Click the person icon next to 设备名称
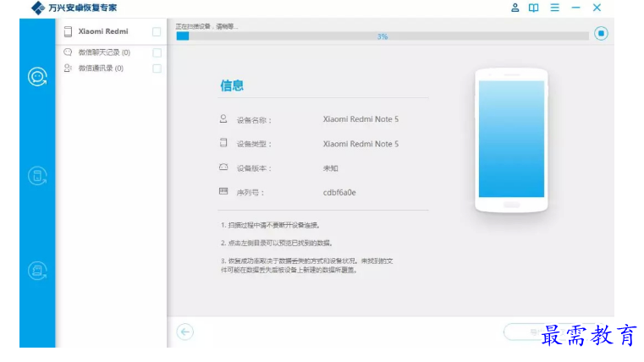The height and width of the screenshot is (362, 644). point(223,119)
